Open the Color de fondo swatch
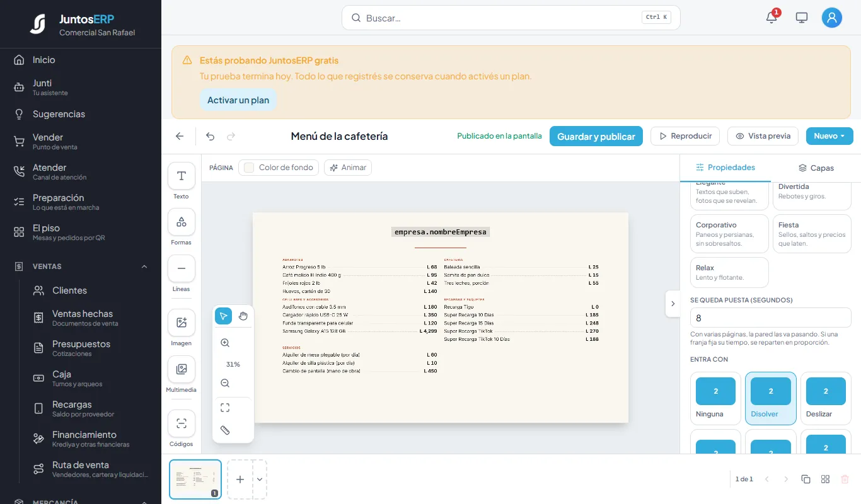This screenshot has height=504, width=861. pos(279,168)
